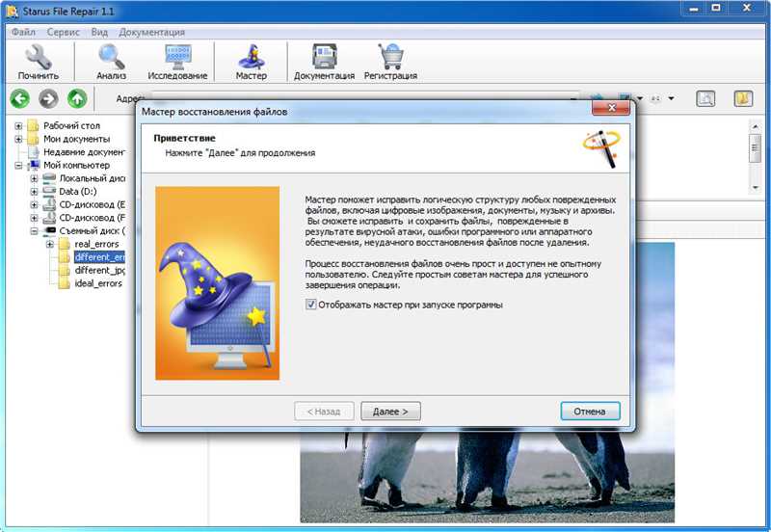Open the Сервис menu

[x=63, y=32]
